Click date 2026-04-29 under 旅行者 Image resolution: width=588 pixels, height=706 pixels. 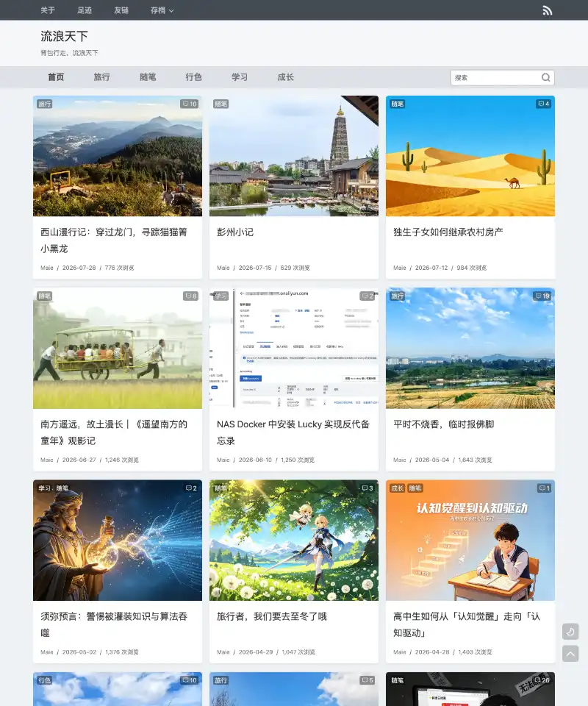256,652
